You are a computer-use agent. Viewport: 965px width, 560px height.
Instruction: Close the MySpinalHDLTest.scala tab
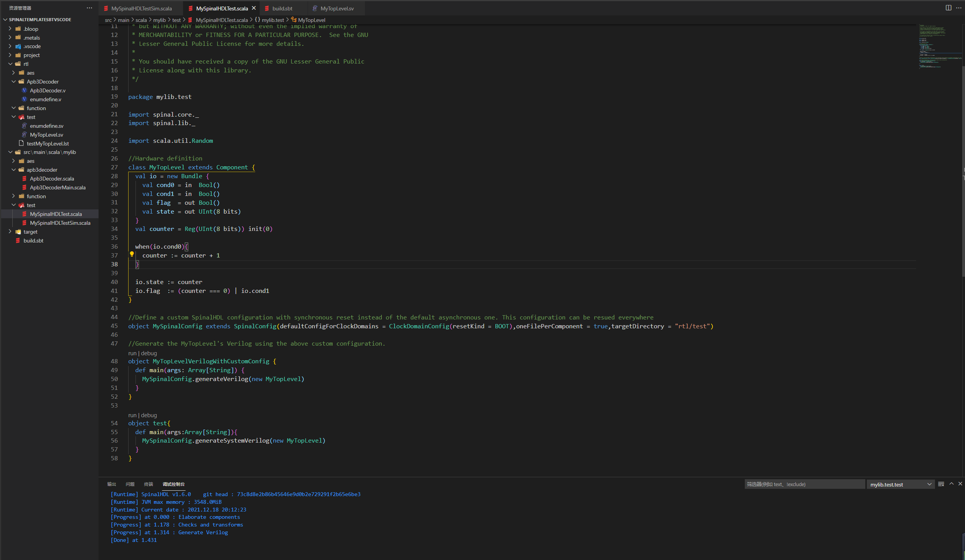tap(254, 8)
